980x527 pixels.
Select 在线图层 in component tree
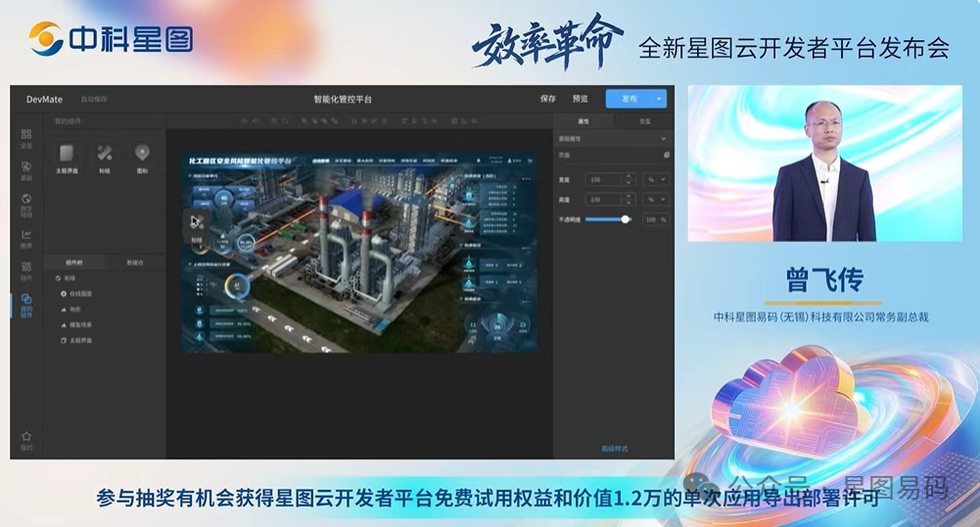(76, 294)
